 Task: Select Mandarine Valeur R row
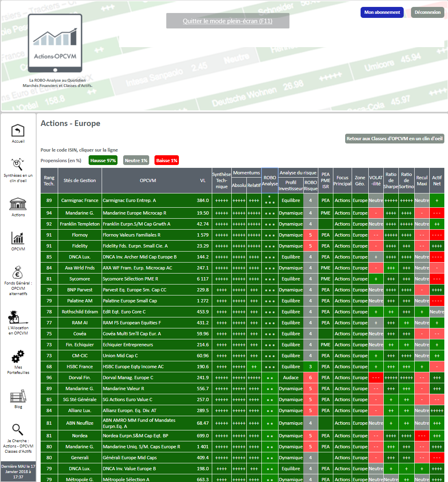point(242,389)
